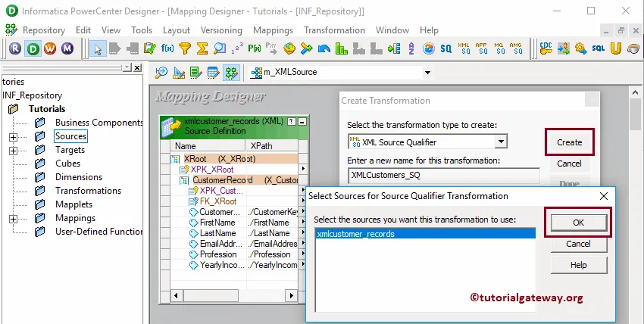Minimize the xmlcustomer_records source definition
Viewport: 644px width, 324px height.
pos(302,121)
